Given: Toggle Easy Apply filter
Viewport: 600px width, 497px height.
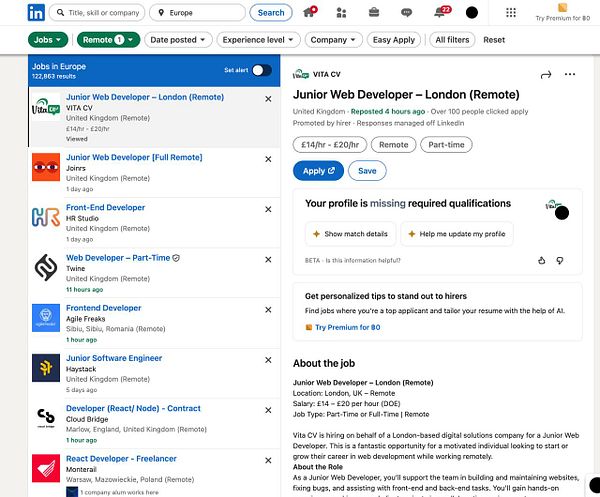Looking at the screenshot, I should [394, 40].
